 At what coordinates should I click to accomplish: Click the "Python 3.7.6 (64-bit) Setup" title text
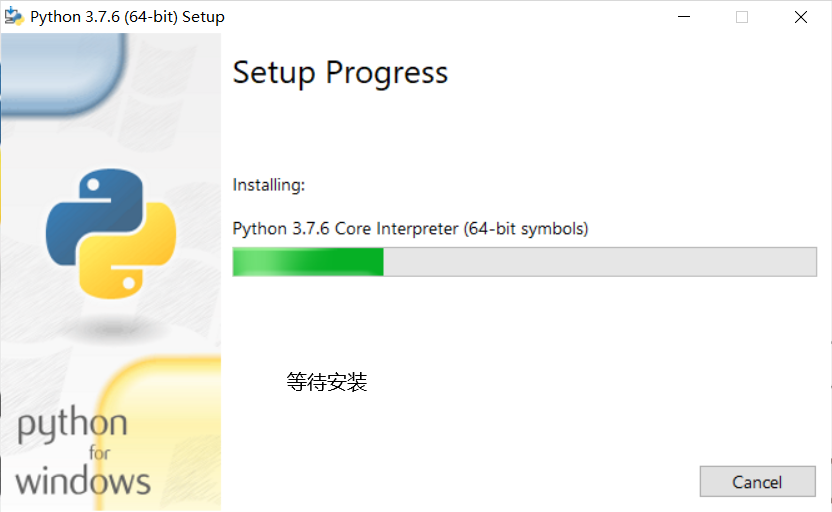[x=127, y=17]
